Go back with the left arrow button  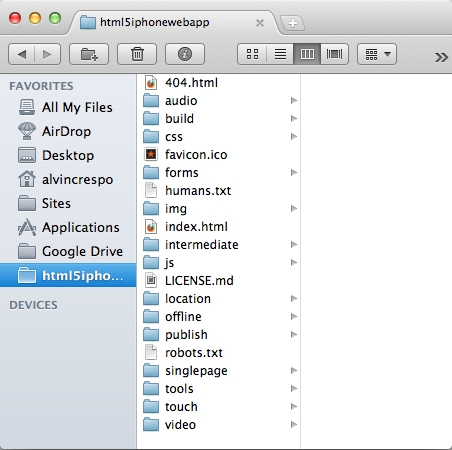coord(22,54)
